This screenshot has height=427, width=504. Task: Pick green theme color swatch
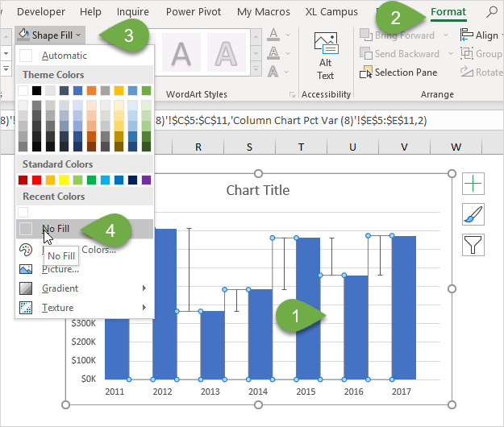[x=146, y=90]
